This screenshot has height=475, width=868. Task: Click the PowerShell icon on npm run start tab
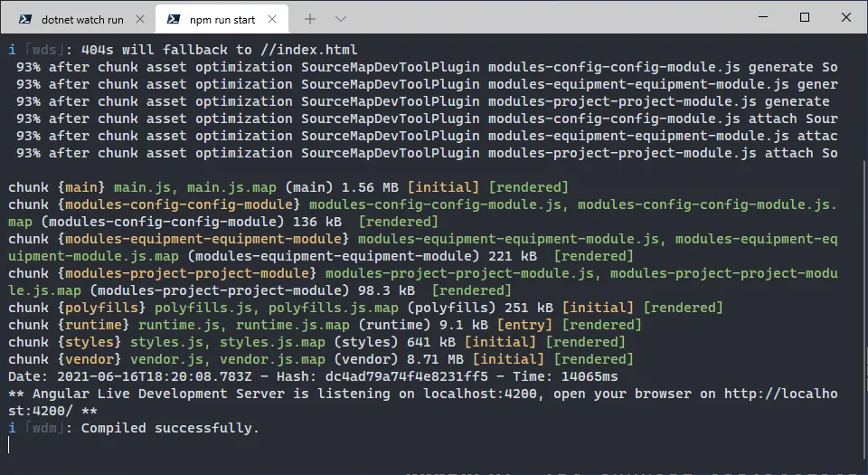(173, 19)
